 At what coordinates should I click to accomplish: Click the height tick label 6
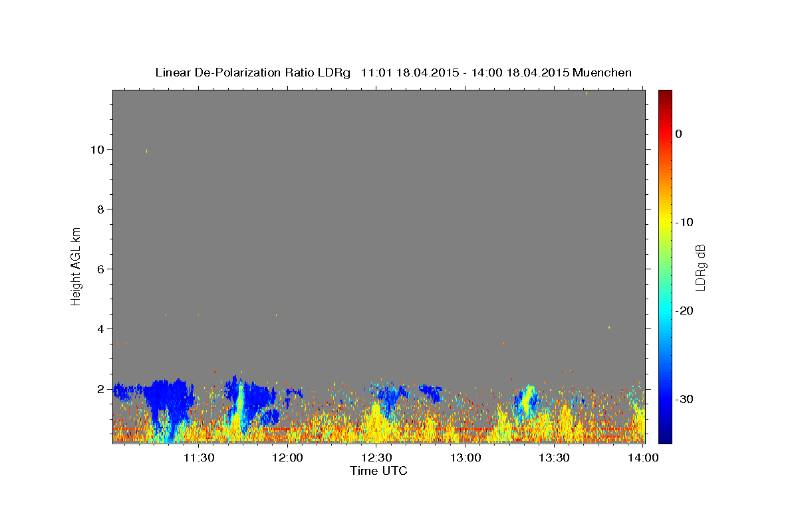[x=102, y=269]
